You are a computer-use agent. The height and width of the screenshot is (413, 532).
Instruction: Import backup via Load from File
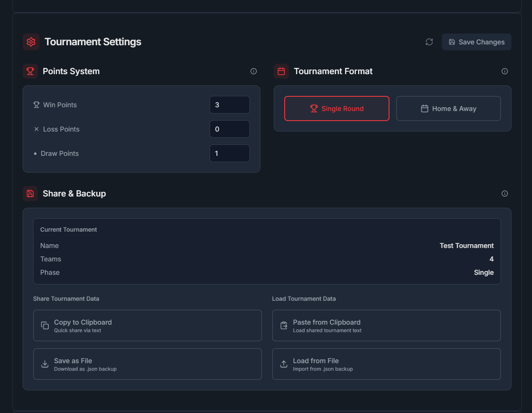tap(386, 364)
